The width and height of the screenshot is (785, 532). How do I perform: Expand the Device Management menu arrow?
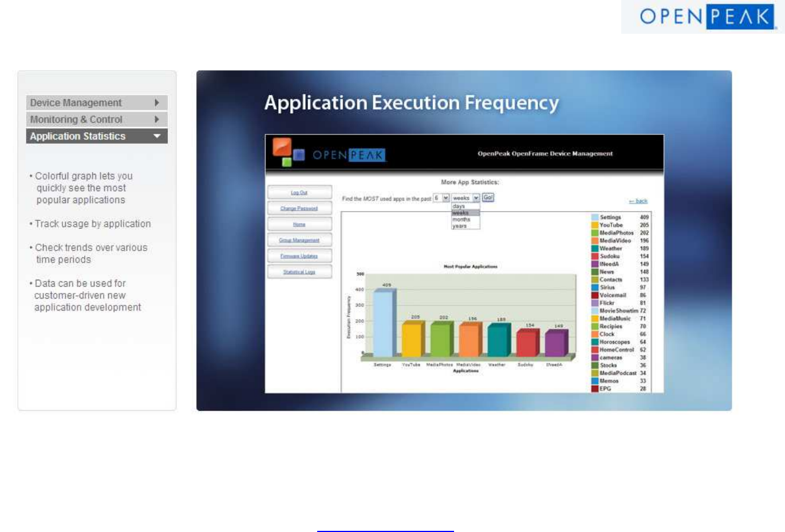click(156, 103)
